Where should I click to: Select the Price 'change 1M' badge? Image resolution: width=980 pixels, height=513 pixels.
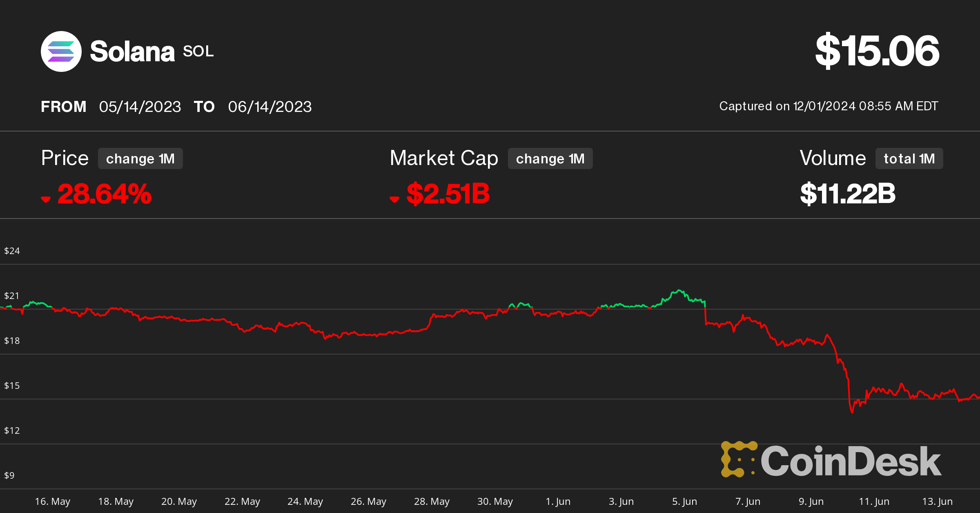click(x=140, y=158)
